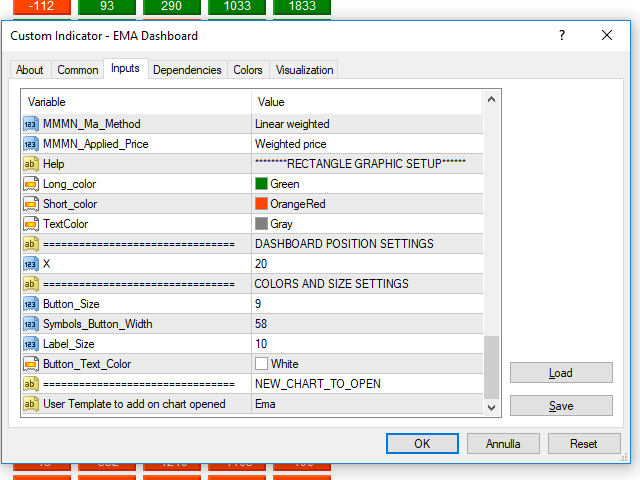This screenshot has height=480, width=640.
Task: Click the MMMN_Ma_Method variable type icon
Action: (31, 124)
